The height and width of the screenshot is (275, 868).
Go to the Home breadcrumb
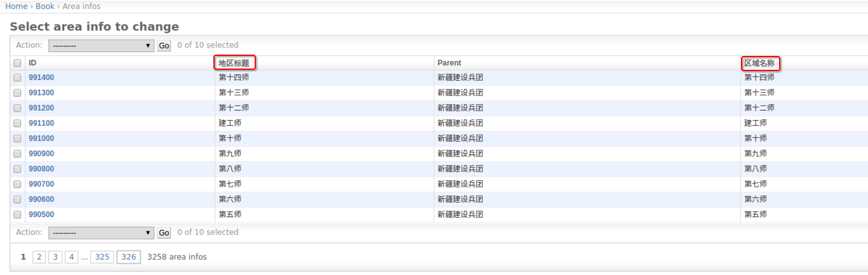click(17, 6)
